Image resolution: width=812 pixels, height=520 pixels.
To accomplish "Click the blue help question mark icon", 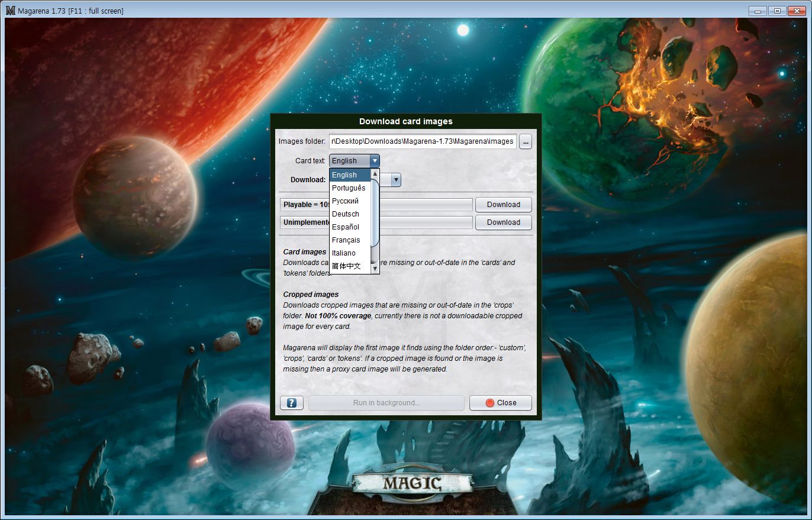I will pos(291,403).
